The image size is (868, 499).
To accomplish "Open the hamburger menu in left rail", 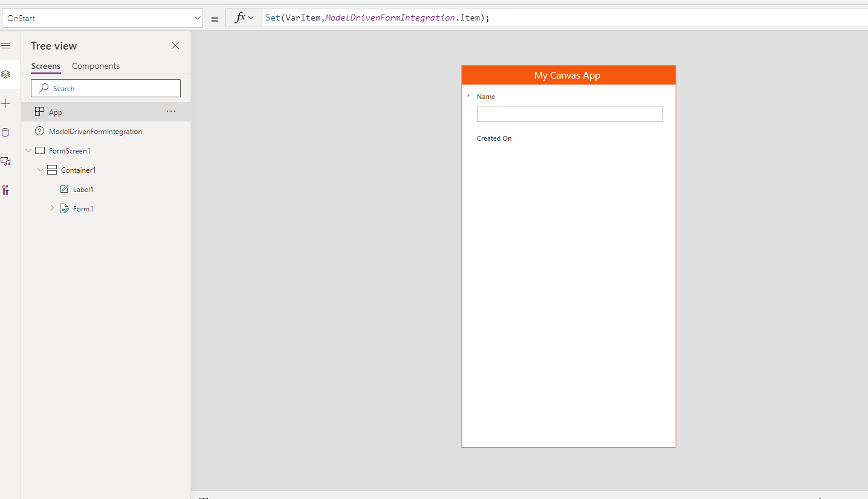I will coord(5,46).
